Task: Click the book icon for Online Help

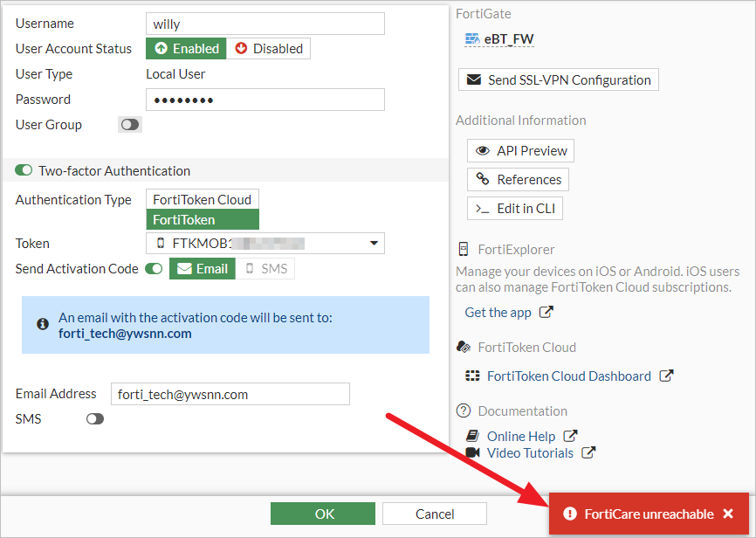Action: point(472,436)
